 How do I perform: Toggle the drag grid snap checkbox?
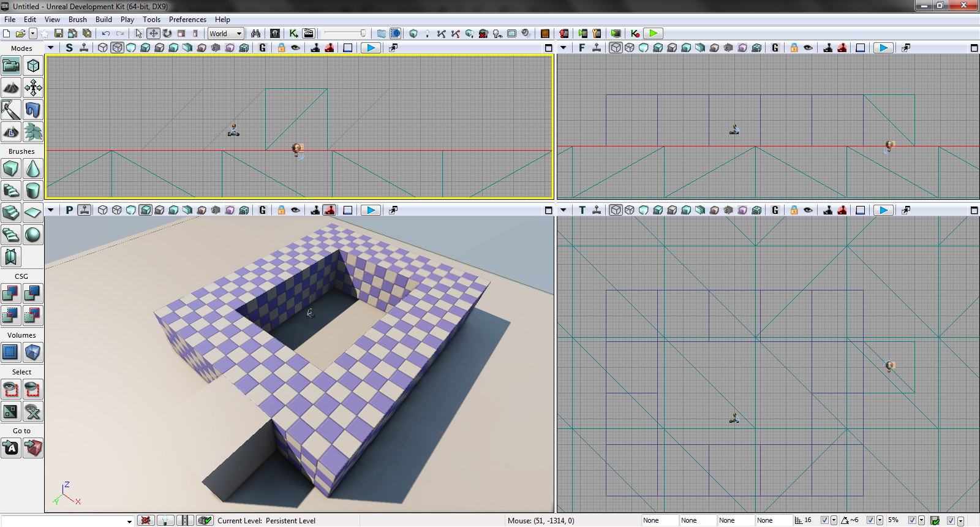click(824, 520)
